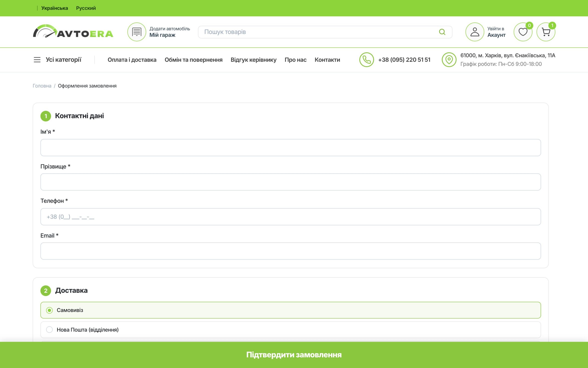Open Обмін та повернення page
Viewport: 588px width, 368px height.
tap(193, 60)
